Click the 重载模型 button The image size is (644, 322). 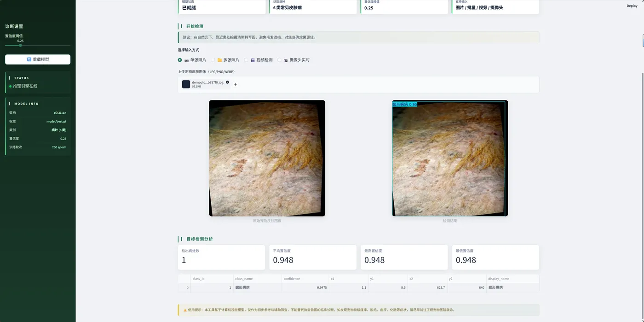point(38,59)
